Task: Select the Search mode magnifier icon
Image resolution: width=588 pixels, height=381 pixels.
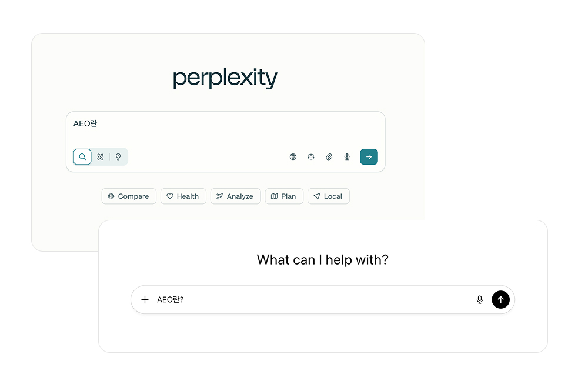Action: (82, 157)
